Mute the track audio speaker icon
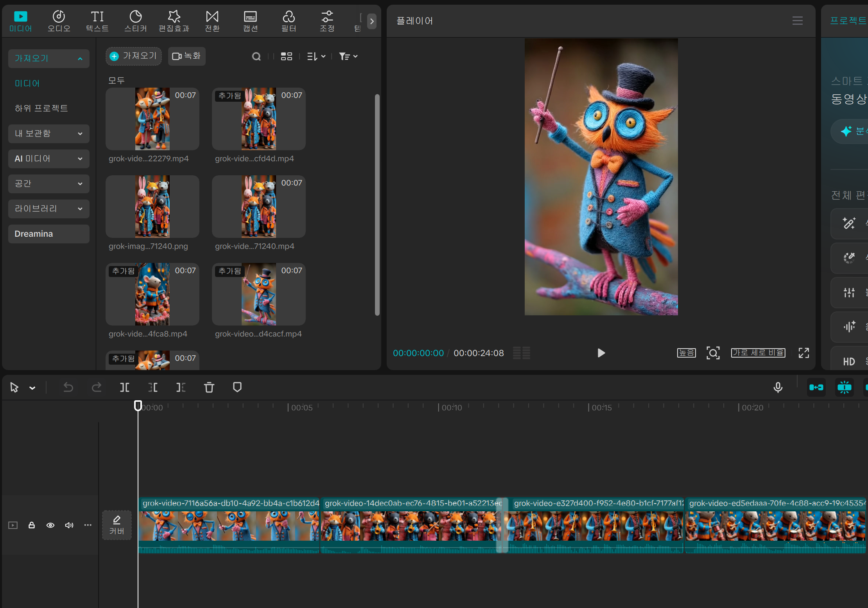The height and width of the screenshot is (608, 868). click(x=69, y=525)
